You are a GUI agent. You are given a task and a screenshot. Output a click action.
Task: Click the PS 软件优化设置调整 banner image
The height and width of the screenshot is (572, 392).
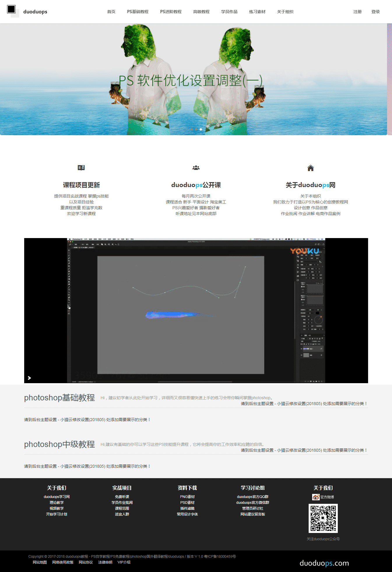coord(194,79)
